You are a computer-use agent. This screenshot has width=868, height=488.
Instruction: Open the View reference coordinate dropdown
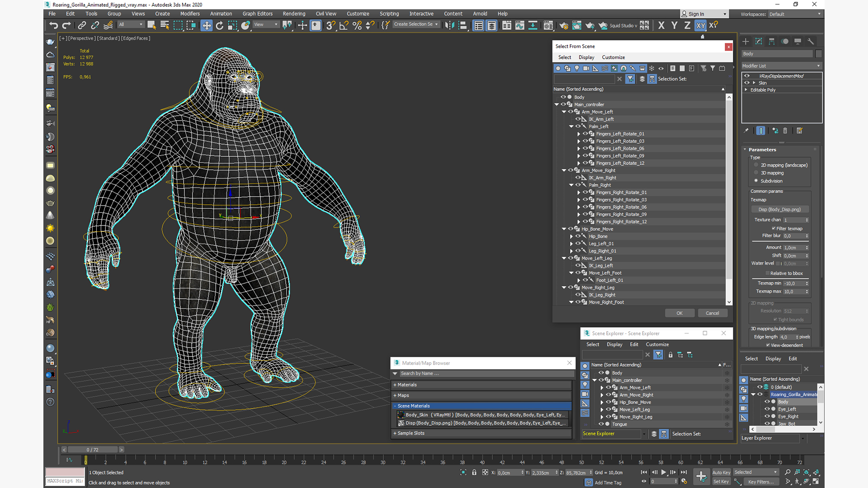tap(266, 24)
